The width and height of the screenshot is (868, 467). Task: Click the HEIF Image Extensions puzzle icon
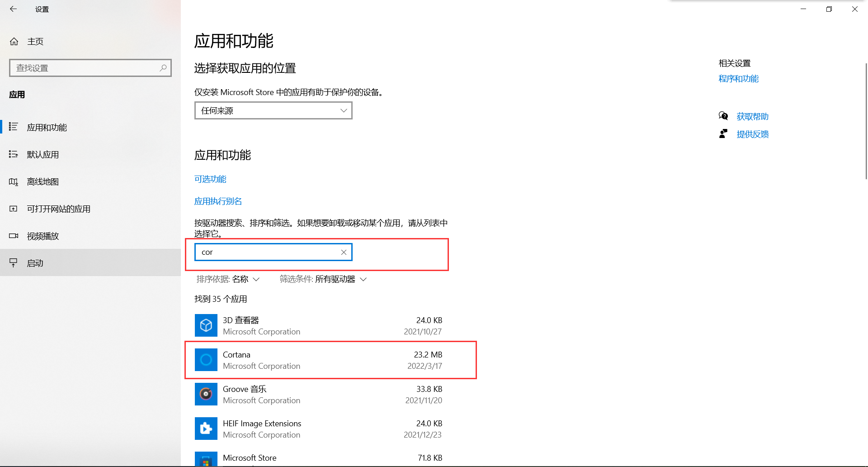206,429
